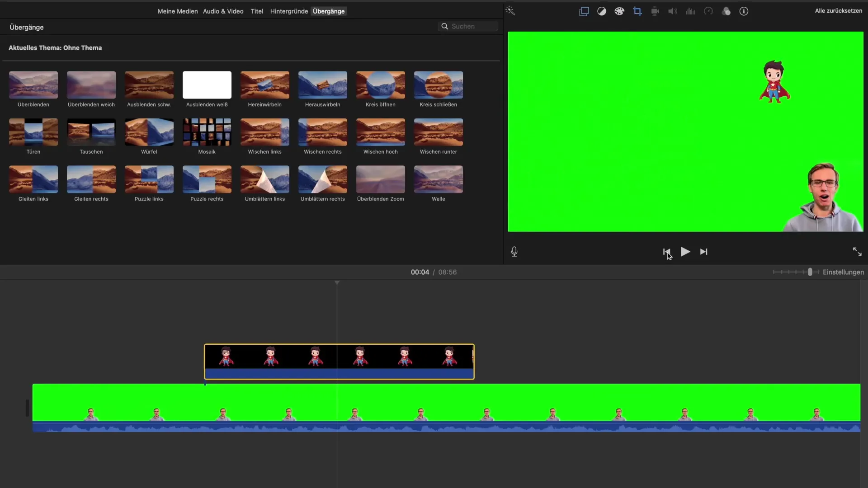Image resolution: width=868 pixels, height=488 pixels.
Task: Select the Wischen rechts transition
Action: point(323,136)
